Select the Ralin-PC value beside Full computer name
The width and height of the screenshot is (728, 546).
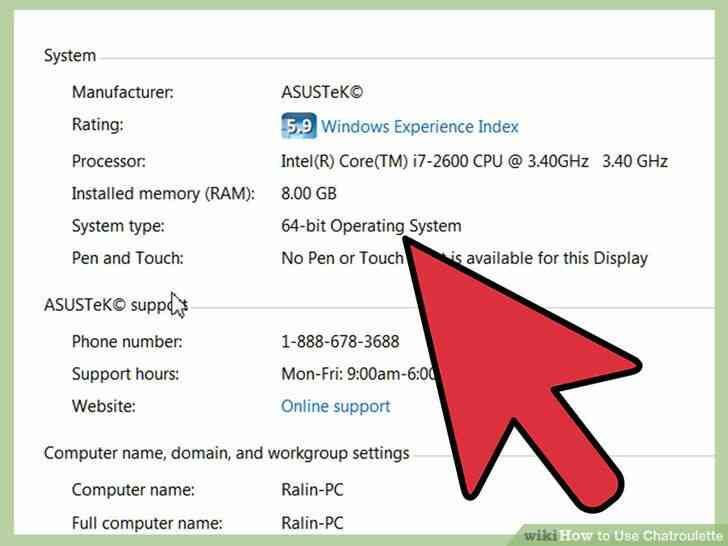[x=312, y=523]
